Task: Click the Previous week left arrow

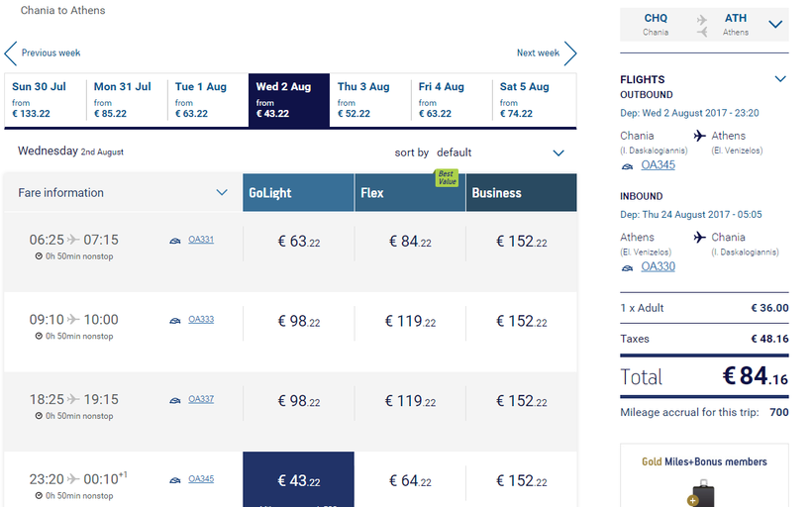Action: coord(11,53)
